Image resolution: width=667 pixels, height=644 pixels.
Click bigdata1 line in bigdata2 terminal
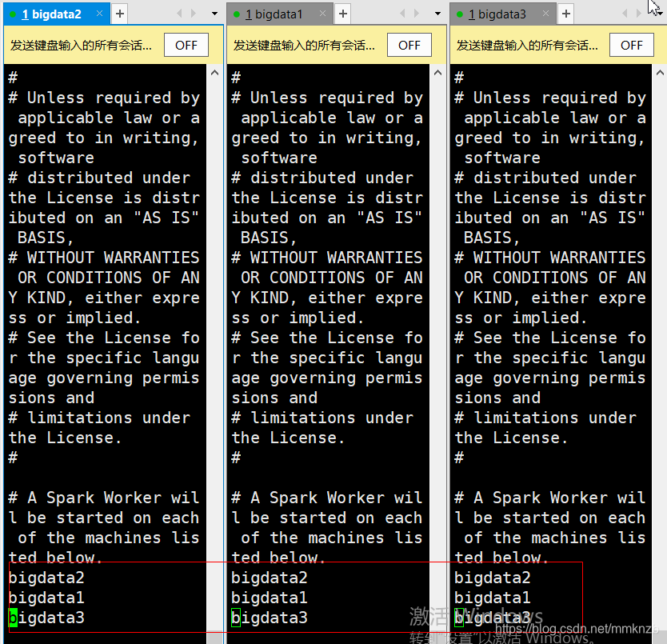(x=47, y=598)
